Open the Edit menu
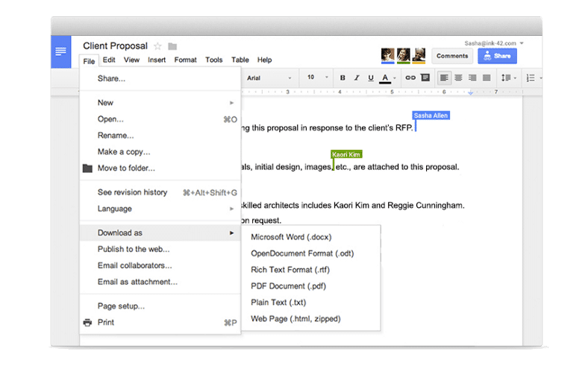 (109, 60)
